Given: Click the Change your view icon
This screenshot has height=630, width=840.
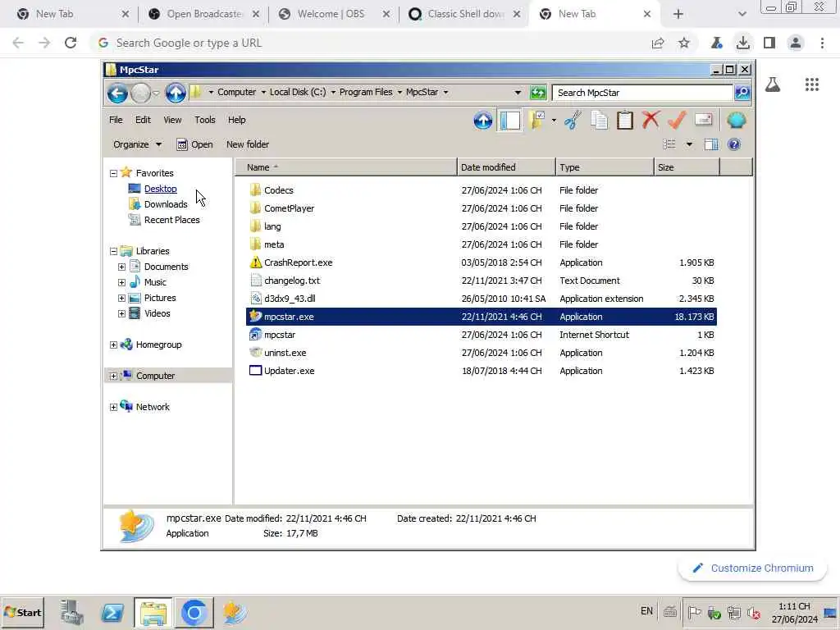Looking at the screenshot, I should click(669, 144).
